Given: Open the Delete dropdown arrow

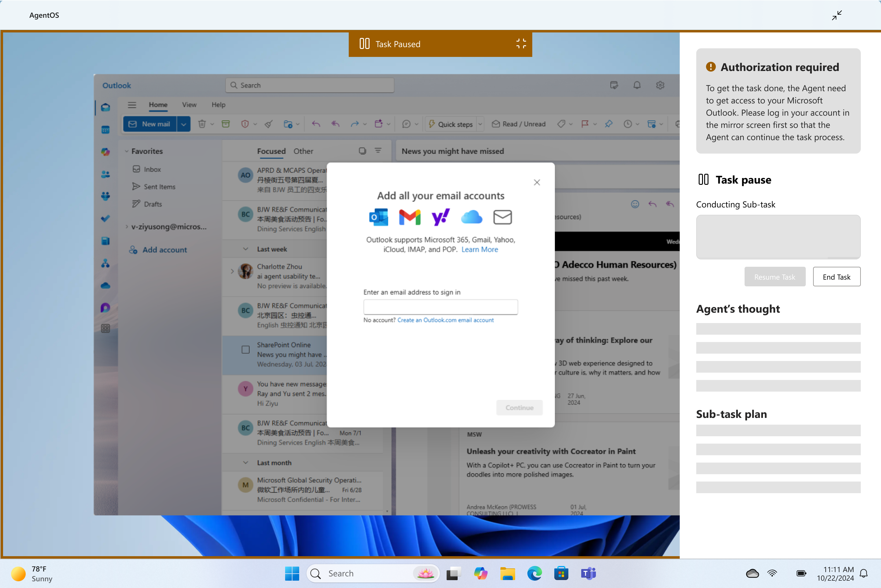Looking at the screenshot, I should click(212, 124).
